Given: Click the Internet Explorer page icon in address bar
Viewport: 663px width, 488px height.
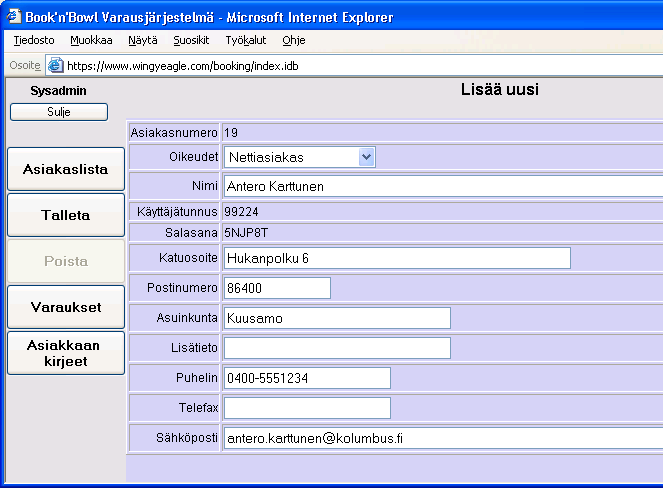Looking at the screenshot, I should (55, 66).
